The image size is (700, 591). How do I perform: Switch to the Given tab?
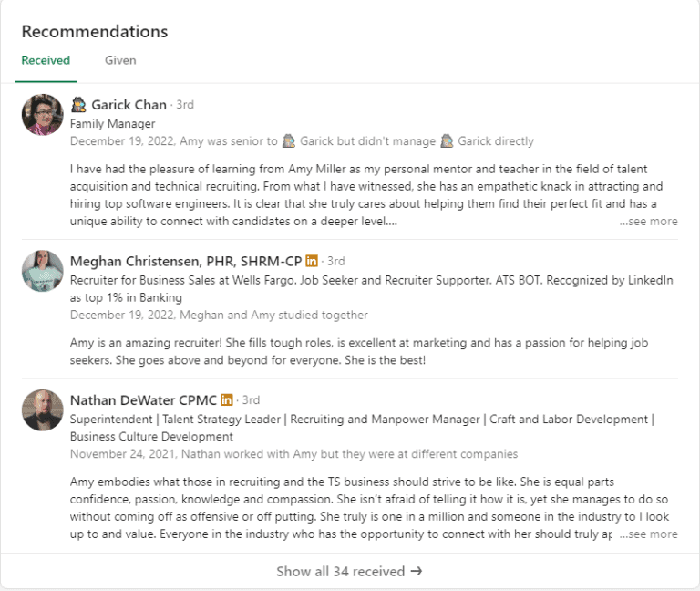(120, 60)
